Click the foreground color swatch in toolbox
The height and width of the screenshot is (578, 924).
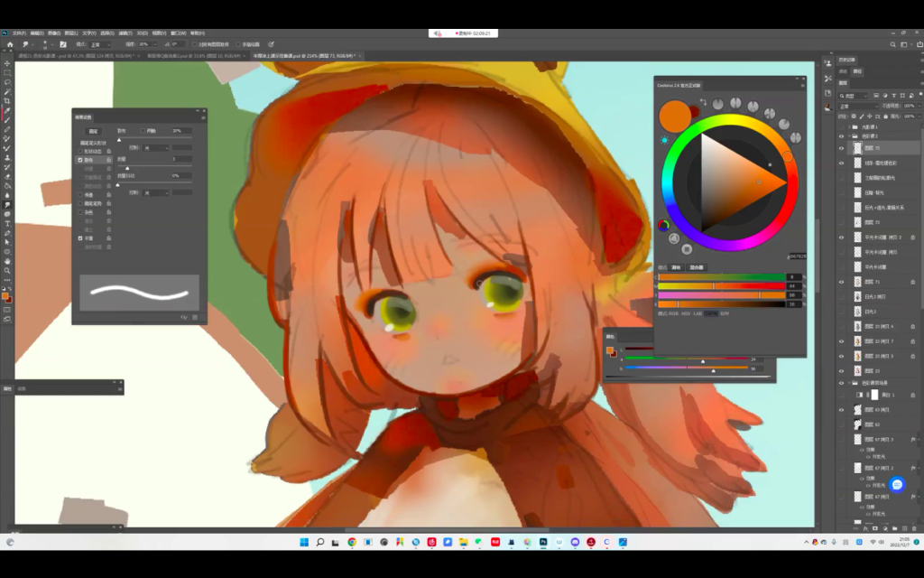[5, 295]
